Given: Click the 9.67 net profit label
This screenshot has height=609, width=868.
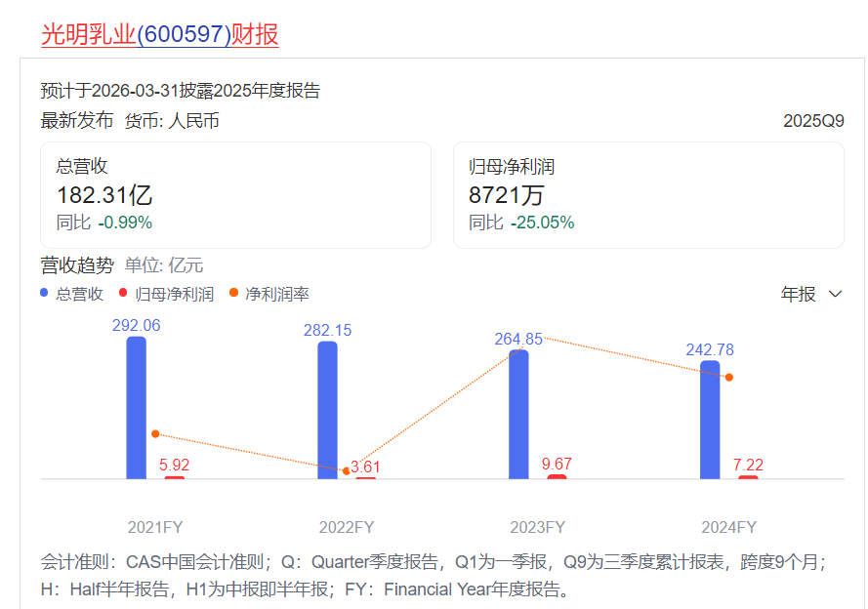Looking at the screenshot, I should point(557,464).
